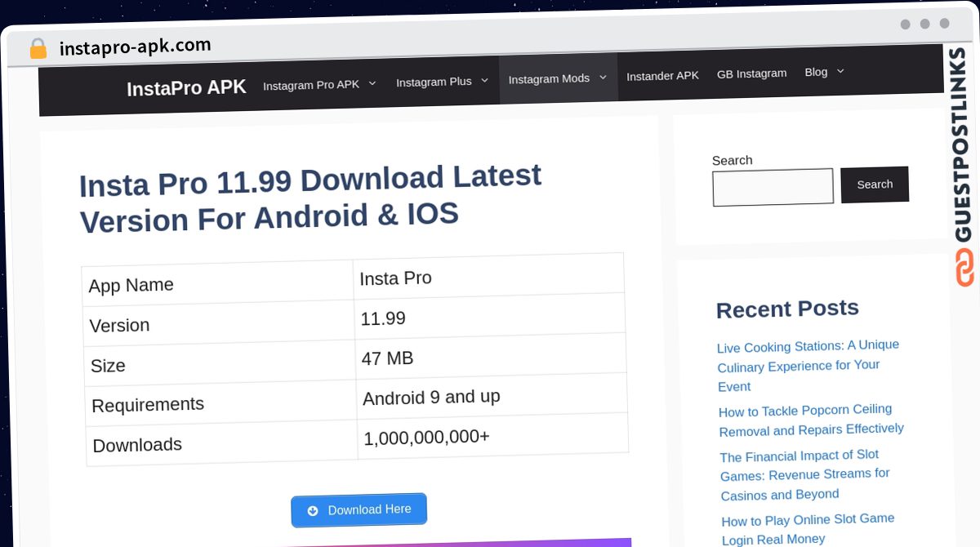Viewport: 980px width, 547px height.
Task: Click the Insta Pro value cell
Action: [x=489, y=276]
